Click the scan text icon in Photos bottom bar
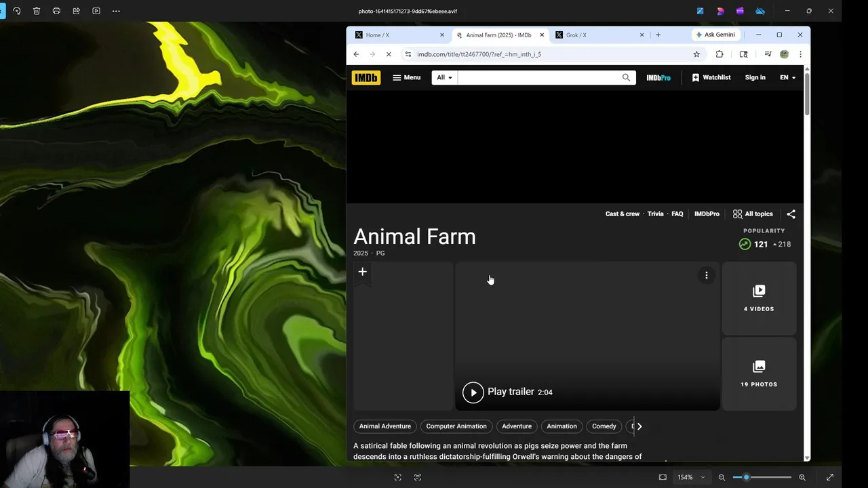The width and height of the screenshot is (868, 488). point(418,477)
